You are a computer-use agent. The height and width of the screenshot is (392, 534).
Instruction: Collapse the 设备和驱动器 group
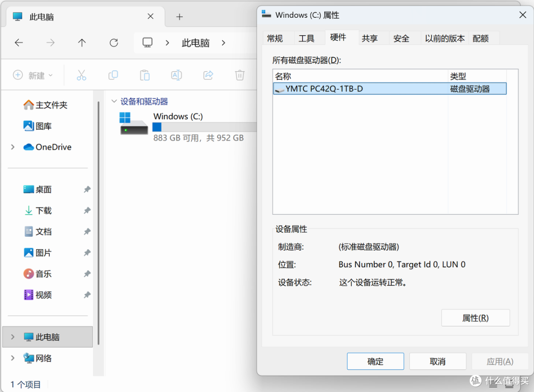coord(114,101)
